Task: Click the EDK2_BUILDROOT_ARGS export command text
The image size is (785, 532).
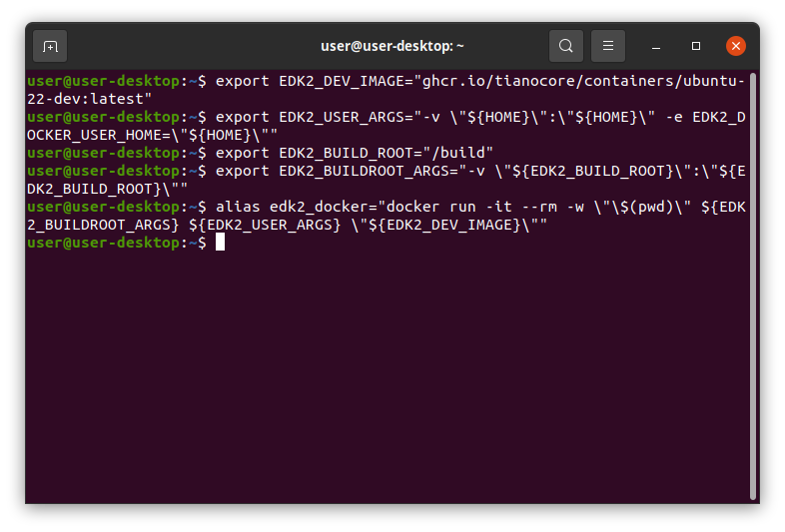Action: tap(480, 171)
